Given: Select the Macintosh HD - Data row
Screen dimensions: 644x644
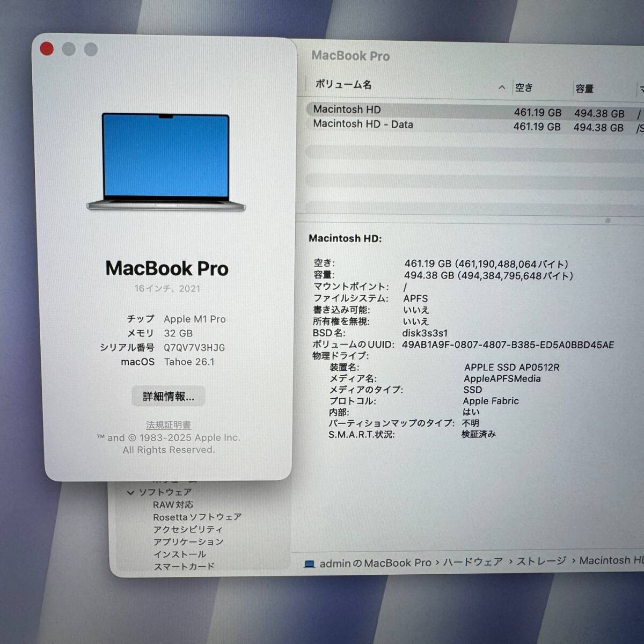Looking at the screenshot, I should tap(475, 126).
